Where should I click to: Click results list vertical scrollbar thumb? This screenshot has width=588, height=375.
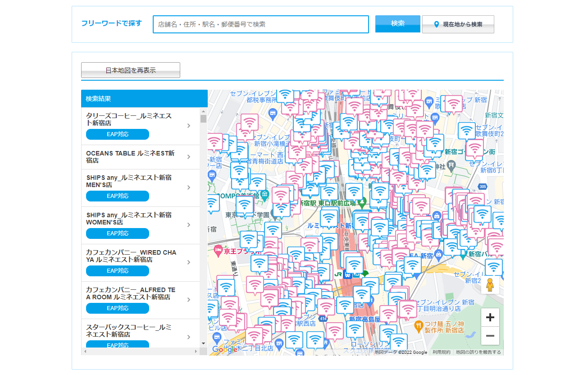[204, 119]
